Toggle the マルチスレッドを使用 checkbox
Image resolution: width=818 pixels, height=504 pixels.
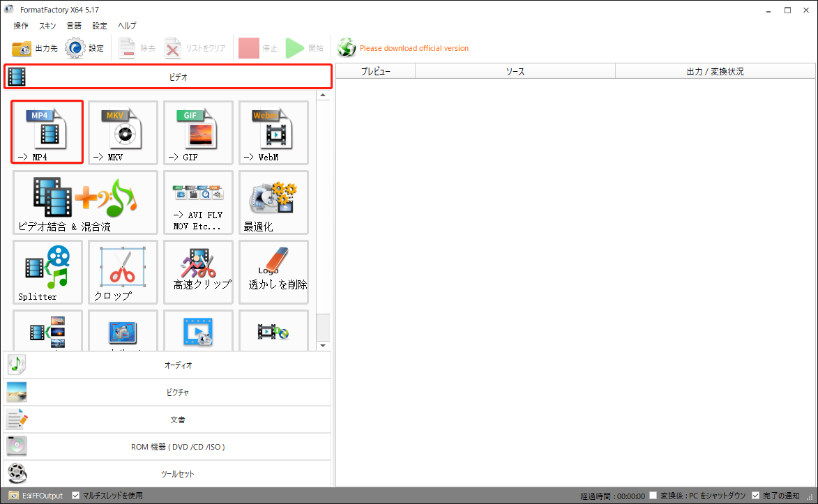(75, 496)
